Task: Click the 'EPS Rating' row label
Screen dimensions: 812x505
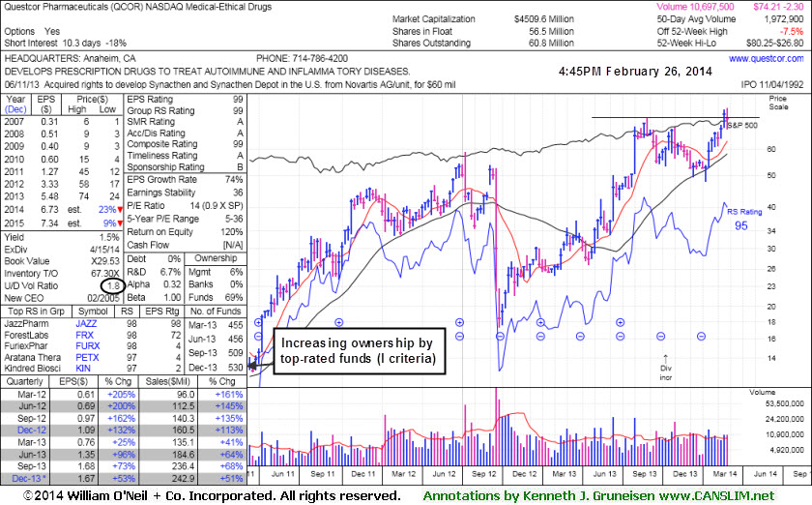Action: [x=150, y=99]
